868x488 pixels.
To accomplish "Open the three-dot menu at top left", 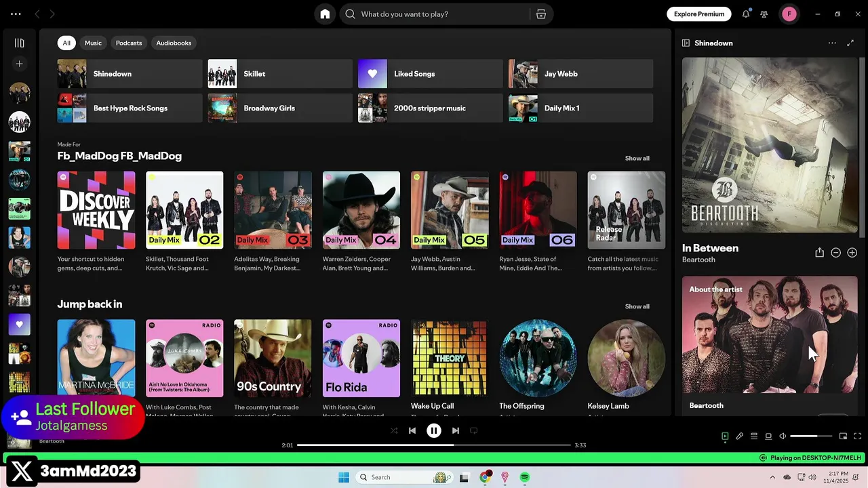I will coord(16,14).
